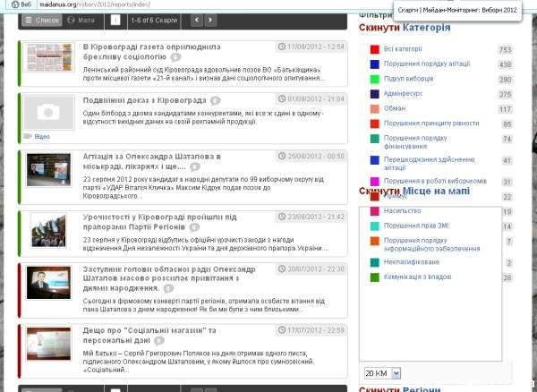Screen dimensions: 537x392
Task: Click the globe icon on Мапа tab
Action: [71, 21]
